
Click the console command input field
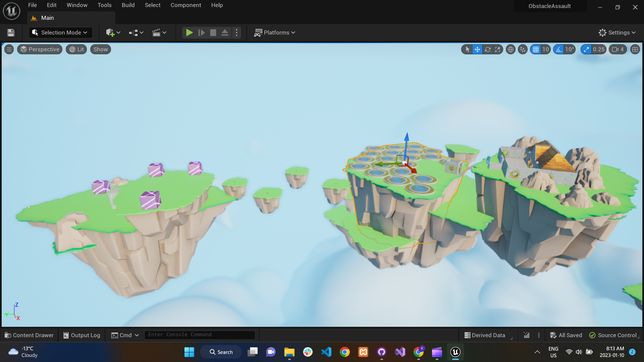200,335
